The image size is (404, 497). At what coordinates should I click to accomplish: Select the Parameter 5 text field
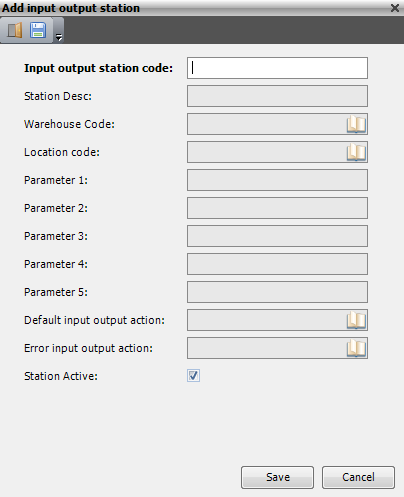277,292
